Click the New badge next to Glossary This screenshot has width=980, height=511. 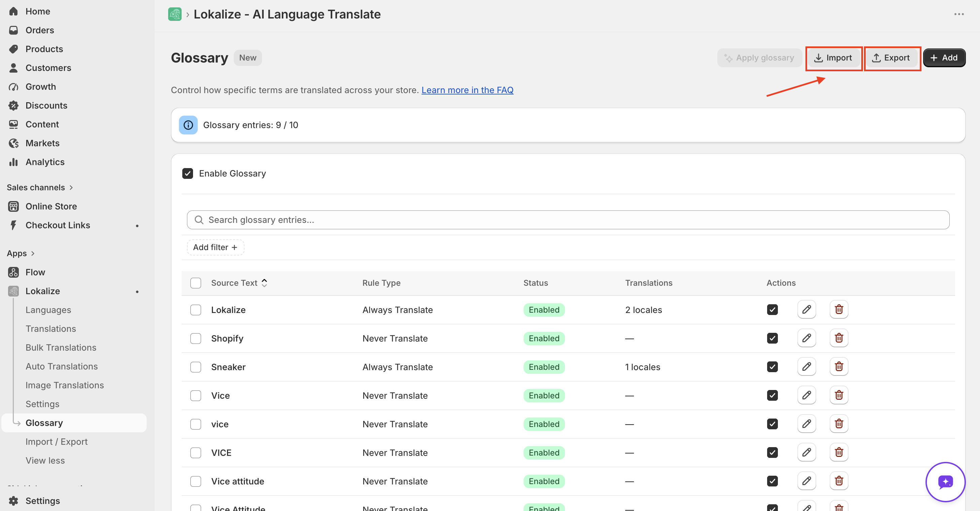(x=248, y=58)
